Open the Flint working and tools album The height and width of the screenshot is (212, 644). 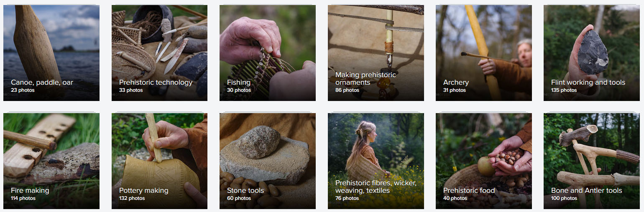pos(592,53)
